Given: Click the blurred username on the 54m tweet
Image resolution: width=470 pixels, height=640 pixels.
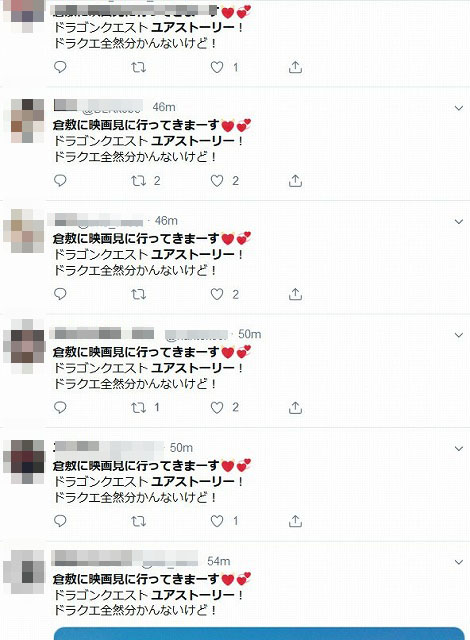Looking at the screenshot, I should pos(124,558).
